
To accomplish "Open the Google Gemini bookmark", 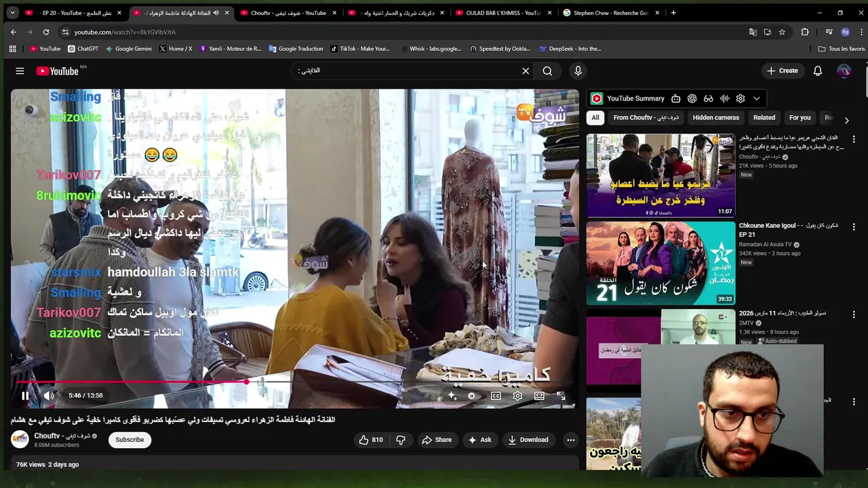I will (x=128, y=49).
